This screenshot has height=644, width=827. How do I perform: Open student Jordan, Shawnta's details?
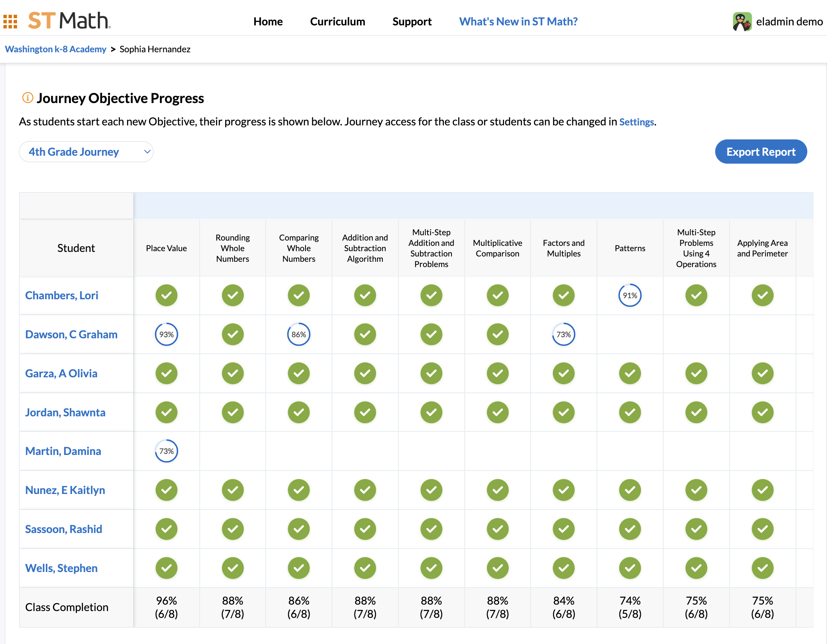[65, 413]
